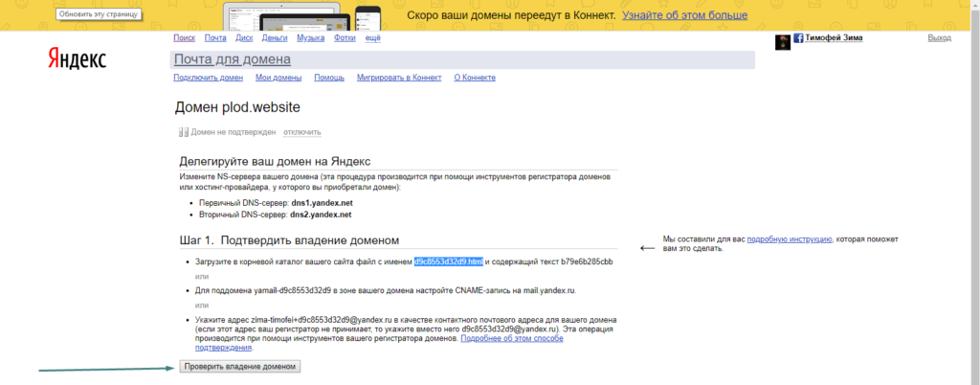Screen dimensions: 980x385
Task: Click the Тимофей Зима username
Action: click(834, 38)
